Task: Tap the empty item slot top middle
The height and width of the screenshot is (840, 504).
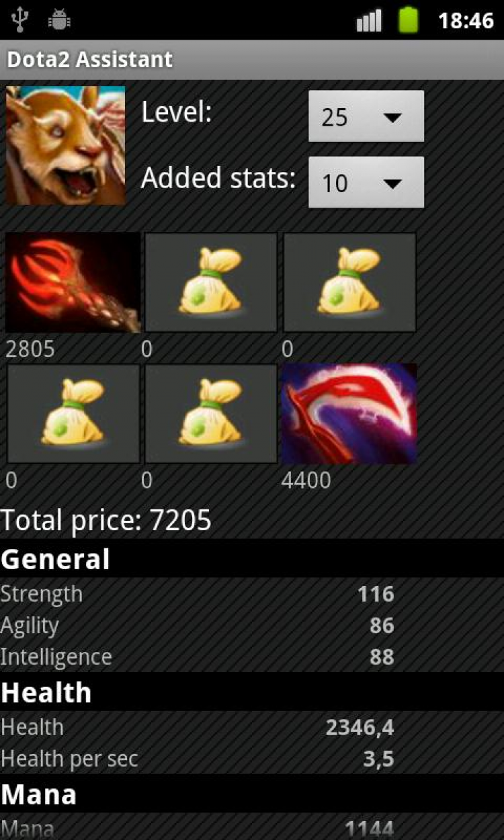Action: tap(211, 282)
